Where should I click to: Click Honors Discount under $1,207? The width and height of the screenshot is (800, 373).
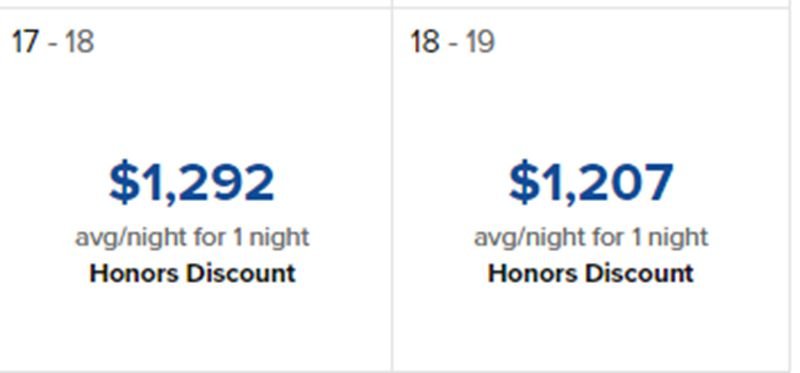click(x=591, y=273)
